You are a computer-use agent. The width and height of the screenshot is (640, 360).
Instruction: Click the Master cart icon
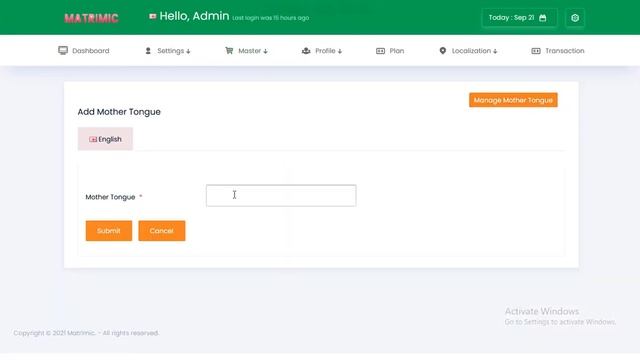pos(229,51)
